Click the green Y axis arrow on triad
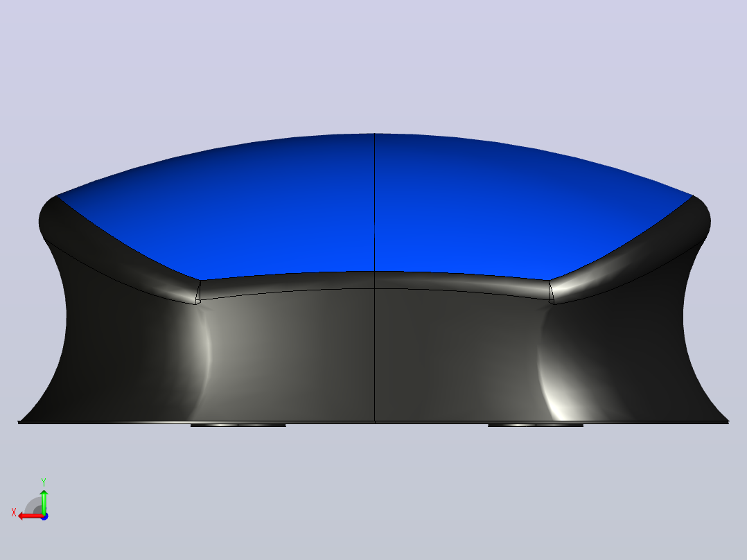 coord(44,501)
